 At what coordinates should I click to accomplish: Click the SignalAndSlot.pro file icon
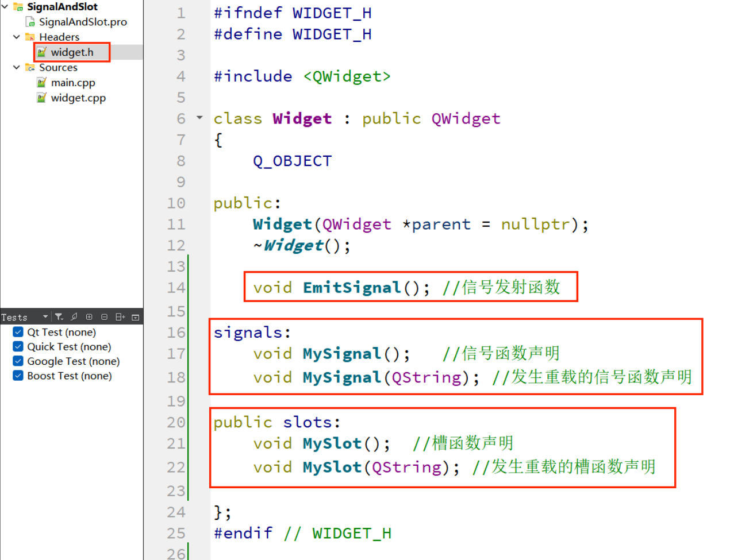30,22
